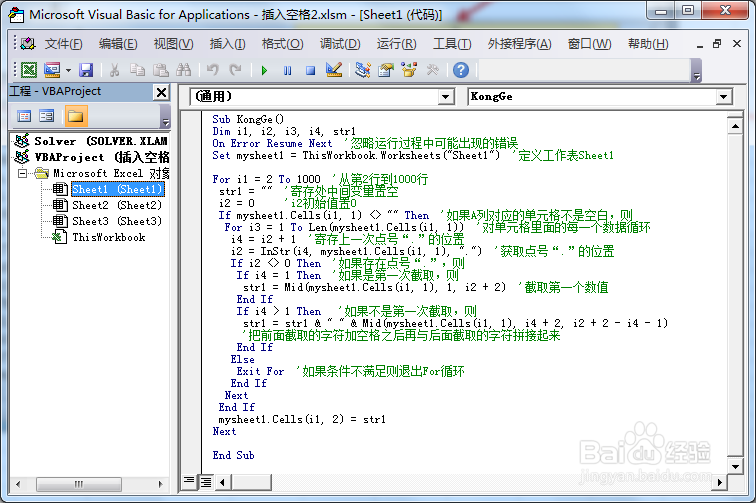
Task: Collapse the Microsoft Excel objects folder
Action: coord(22,173)
